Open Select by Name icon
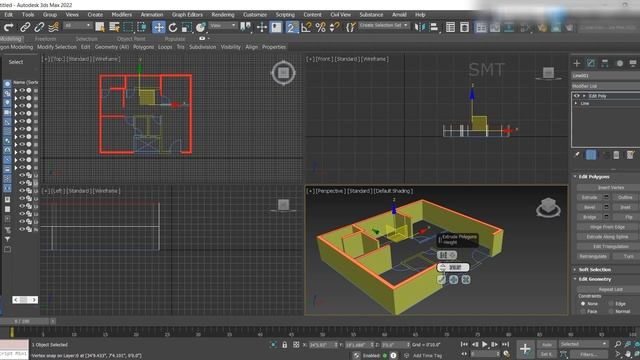 (x=114, y=27)
